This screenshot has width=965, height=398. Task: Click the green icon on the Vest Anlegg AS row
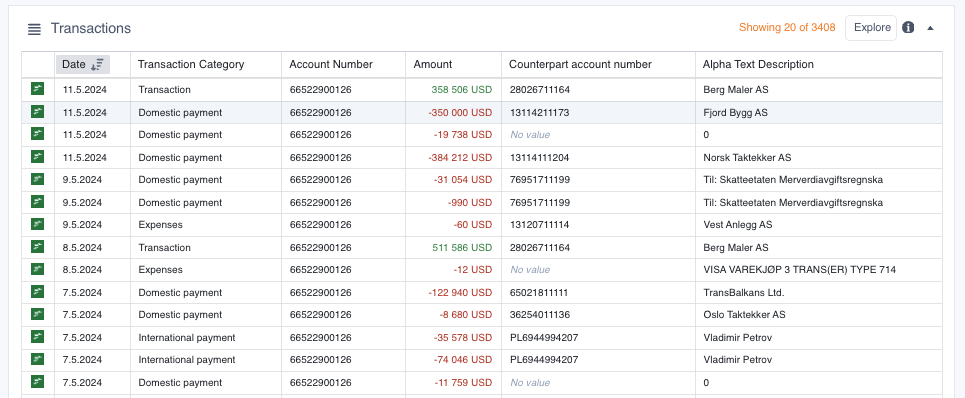pyautogui.click(x=38, y=225)
